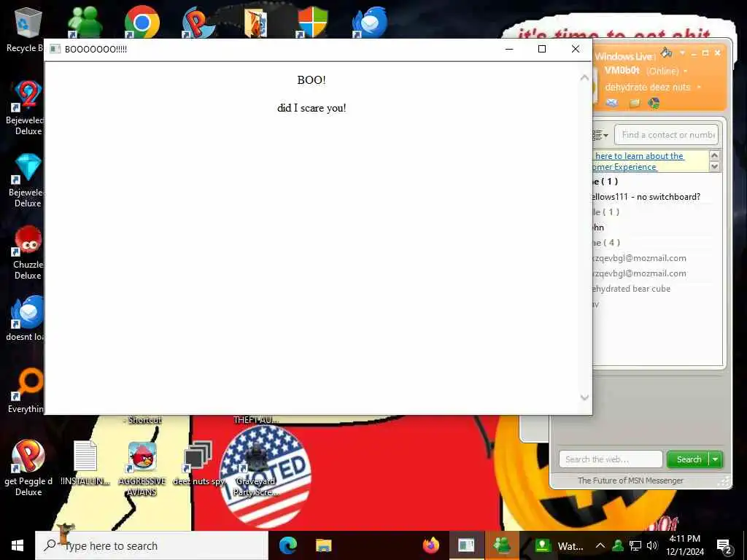The image size is (747, 560).
Task: Open the 'get Peggle d Deluxe' shortcut
Action: tap(28, 467)
